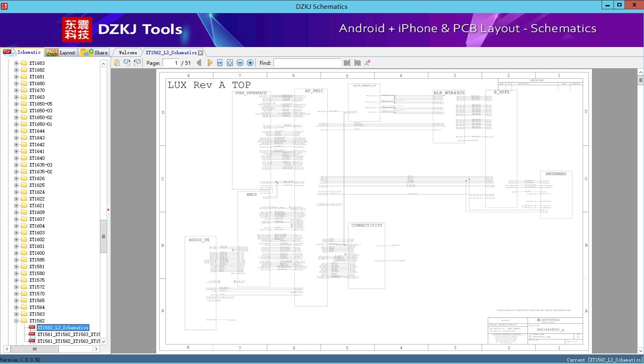Go to next page with yellow arrow
The height and width of the screenshot is (364, 644).
coord(210,63)
